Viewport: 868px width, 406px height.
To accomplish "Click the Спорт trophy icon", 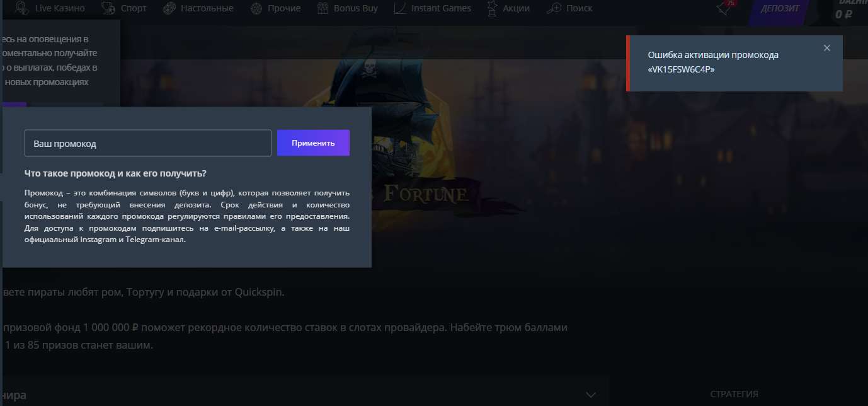I will click(x=108, y=8).
